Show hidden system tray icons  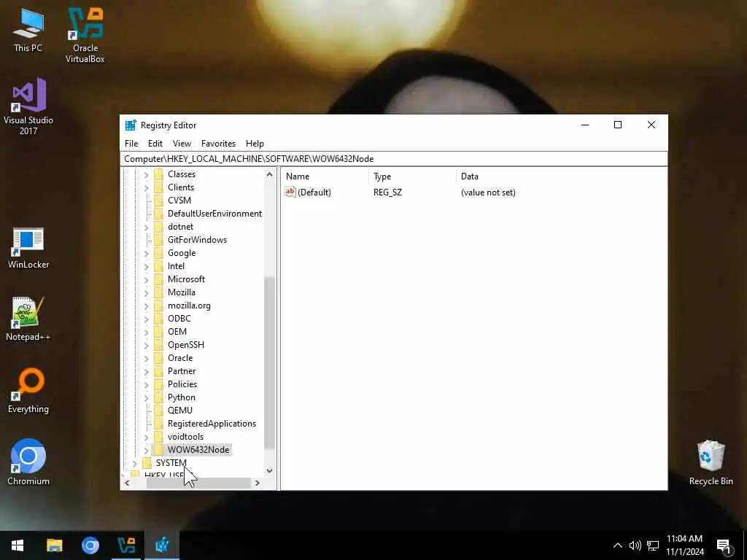(x=617, y=545)
